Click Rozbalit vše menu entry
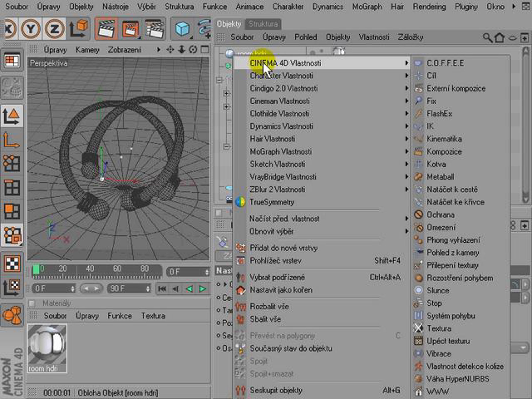This screenshot has width=532, height=399. 322,306
